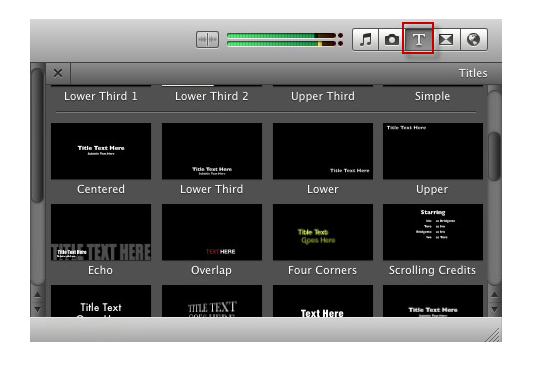Click the right scrollbar up arrow
The image size is (540, 370).
pos(494,294)
